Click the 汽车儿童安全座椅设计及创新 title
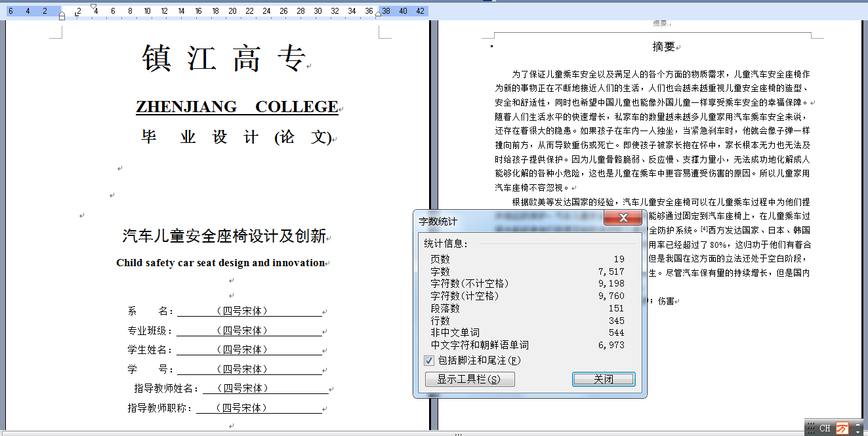This screenshot has width=868, height=436. coord(224,236)
